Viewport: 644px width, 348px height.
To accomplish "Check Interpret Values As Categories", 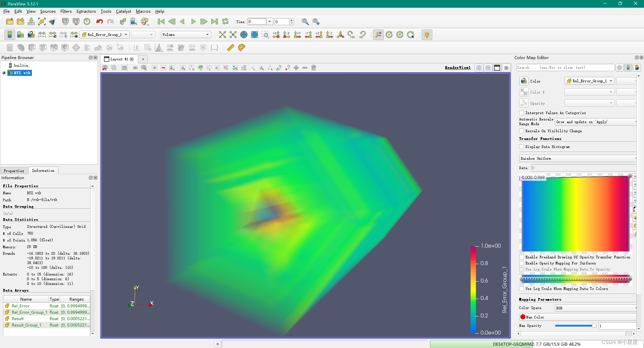I will click(x=522, y=113).
